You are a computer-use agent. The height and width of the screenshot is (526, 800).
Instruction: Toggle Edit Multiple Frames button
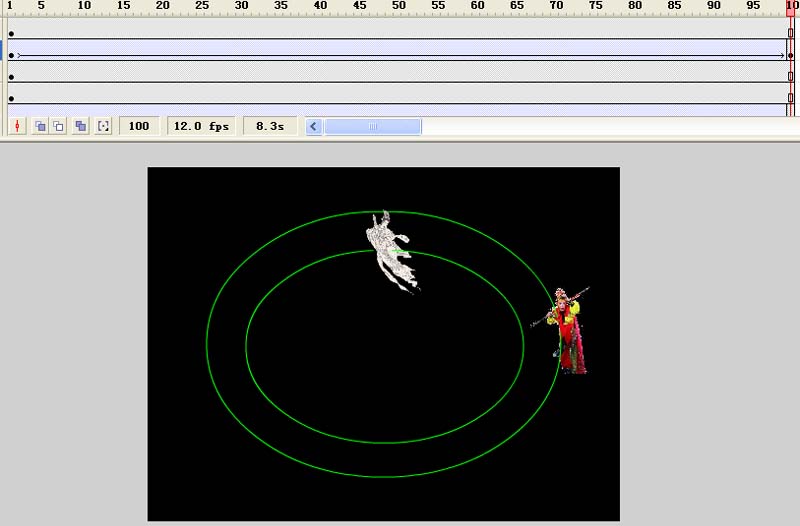tap(81, 126)
